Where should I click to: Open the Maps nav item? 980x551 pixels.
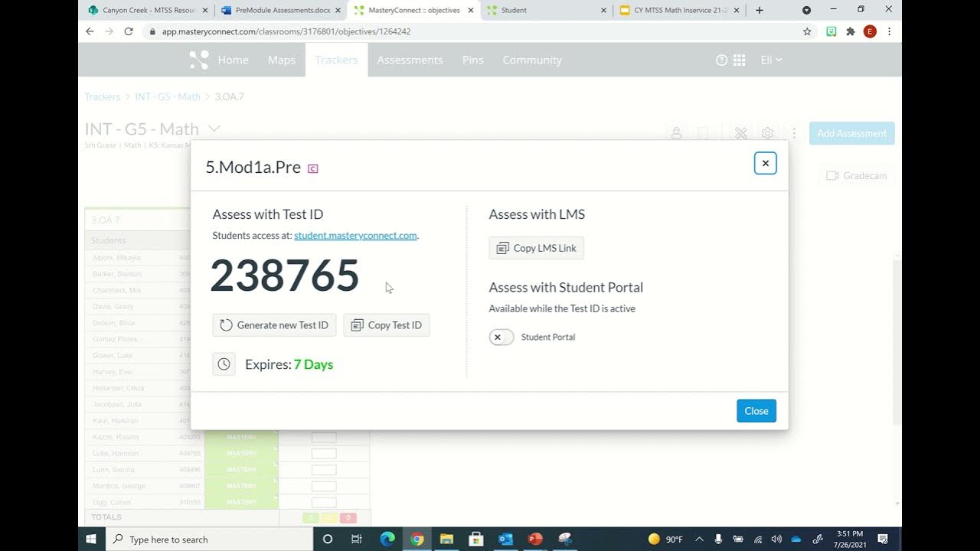click(282, 60)
